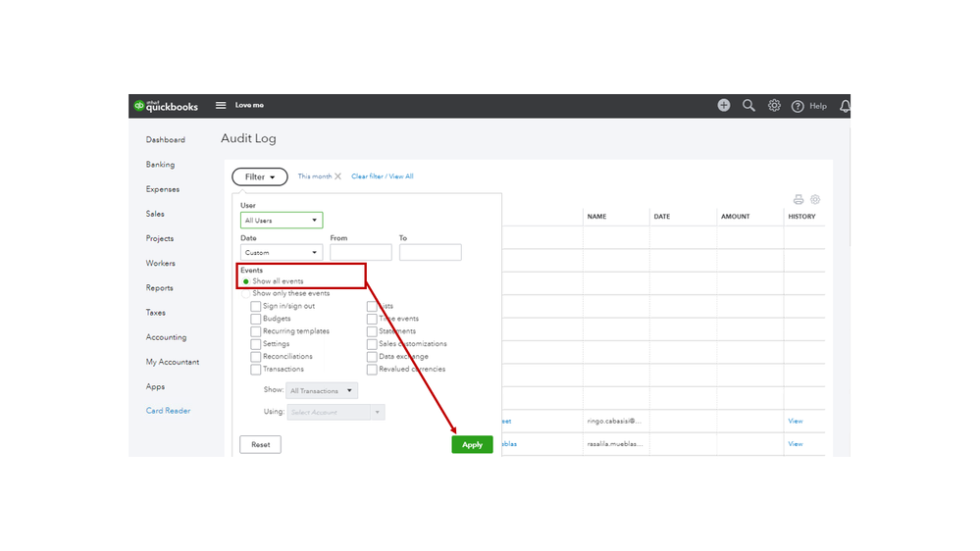
Task: Open the Filter dropdown button
Action: click(x=259, y=176)
